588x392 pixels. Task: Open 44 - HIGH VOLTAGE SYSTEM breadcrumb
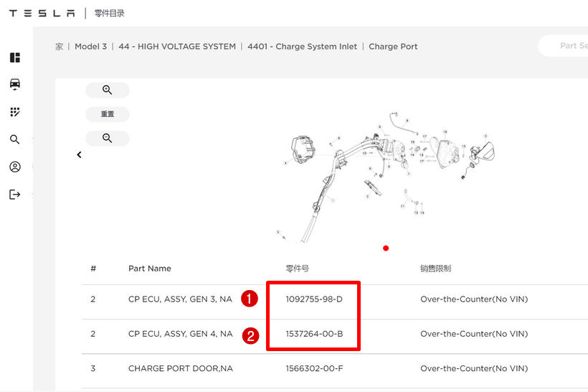(x=177, y=47)
